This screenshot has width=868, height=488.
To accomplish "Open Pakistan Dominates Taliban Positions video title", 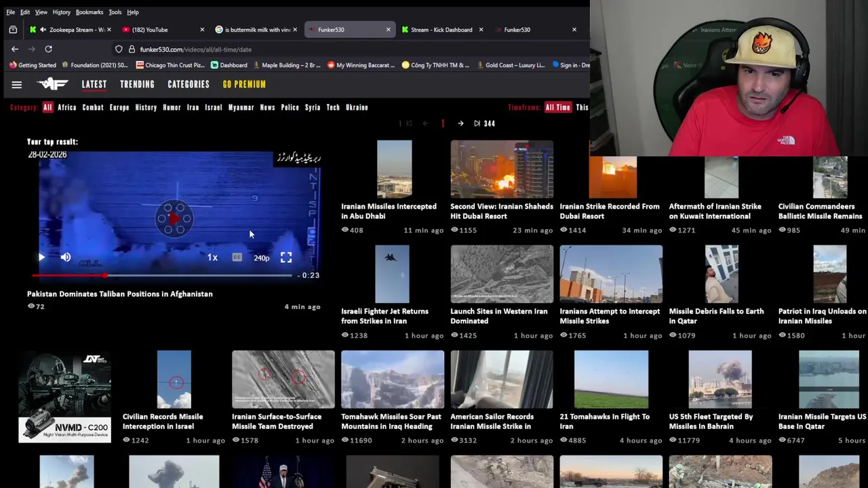I will [120, 294].
